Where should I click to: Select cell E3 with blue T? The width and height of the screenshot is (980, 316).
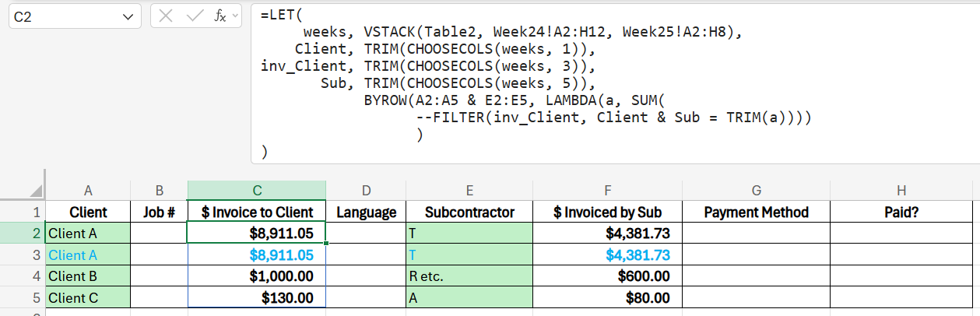pos(469,255)
